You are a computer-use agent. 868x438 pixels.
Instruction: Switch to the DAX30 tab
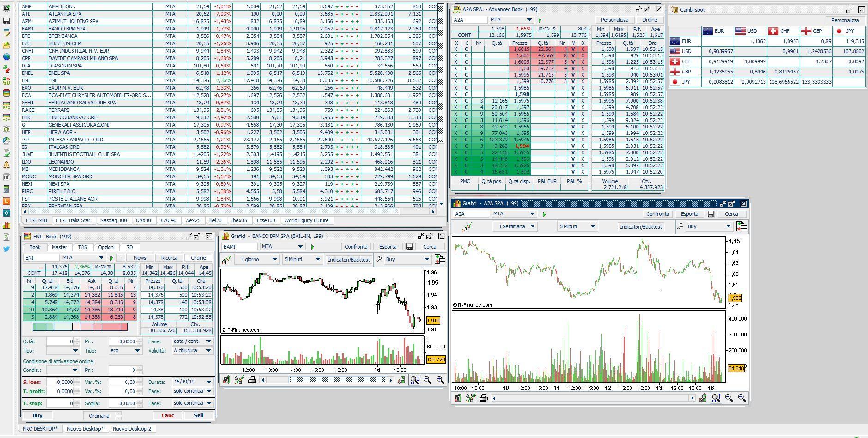(143, 220)
